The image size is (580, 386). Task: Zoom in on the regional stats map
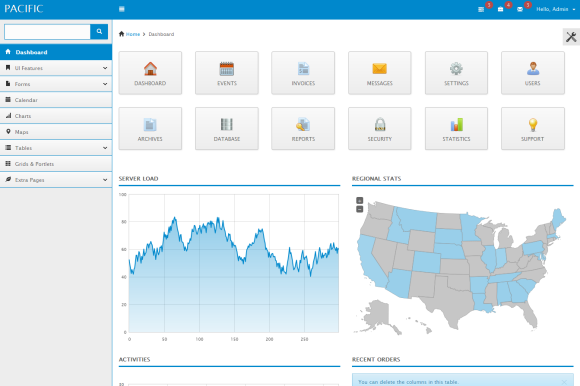coord(360,200)
